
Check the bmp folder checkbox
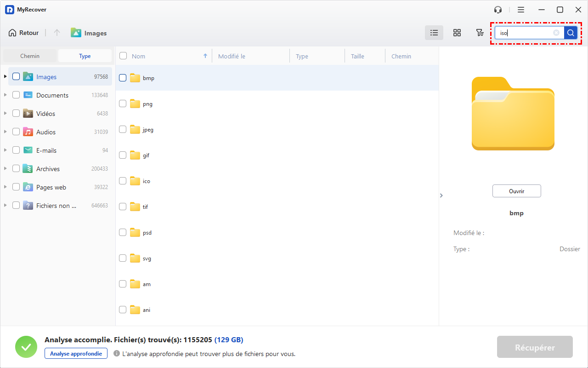123,78
